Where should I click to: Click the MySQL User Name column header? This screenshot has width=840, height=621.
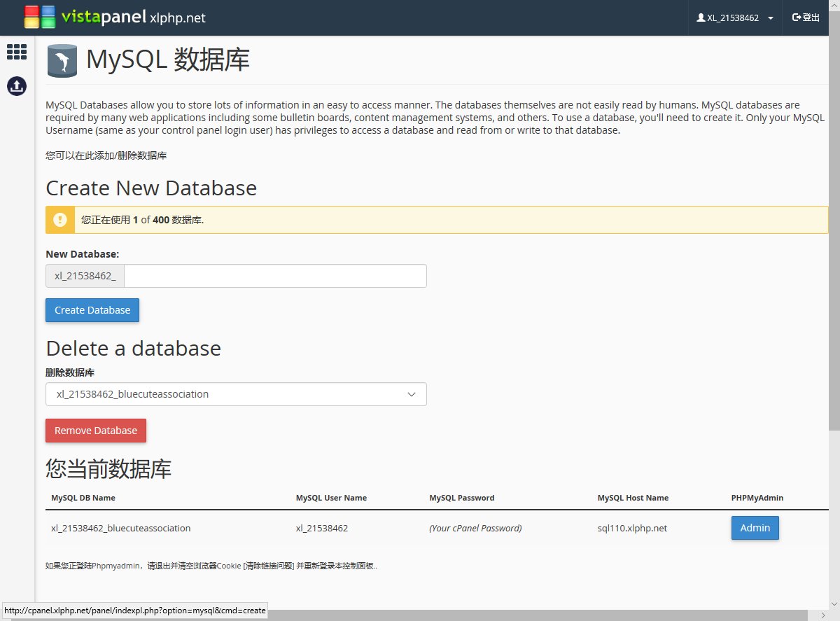click(x=331, y=498)
